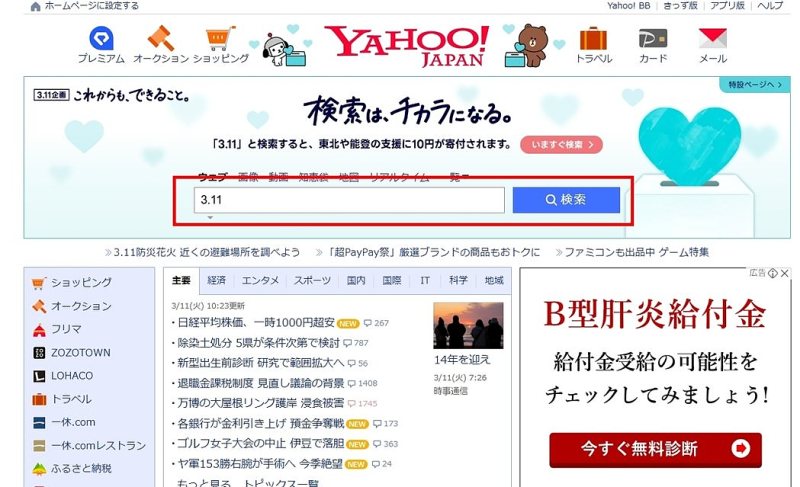Click the sidebar オークション gavel icon
Image resolution: width=800 pixels, height=487 pixels.
tap(39, 306)
